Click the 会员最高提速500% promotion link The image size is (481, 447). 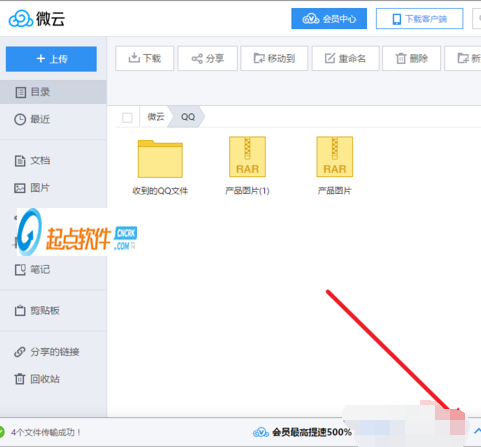point(302,432)
